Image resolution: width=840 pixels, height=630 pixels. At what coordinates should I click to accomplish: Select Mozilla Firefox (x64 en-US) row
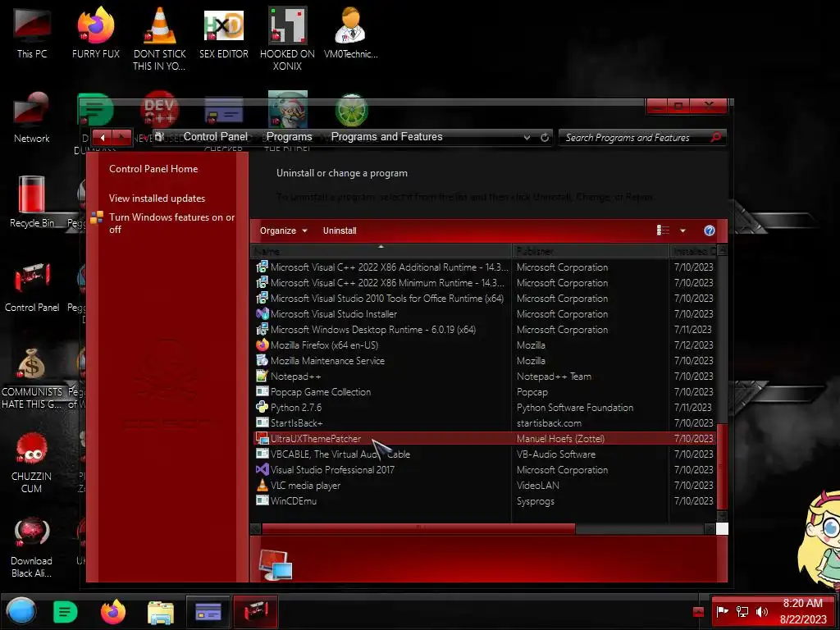click(485, 345)
